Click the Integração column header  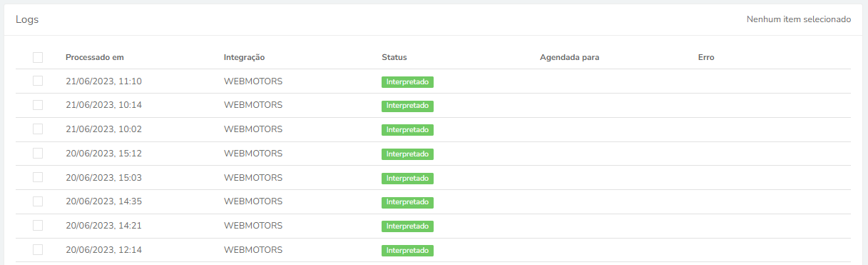click(x=245, y=57)
